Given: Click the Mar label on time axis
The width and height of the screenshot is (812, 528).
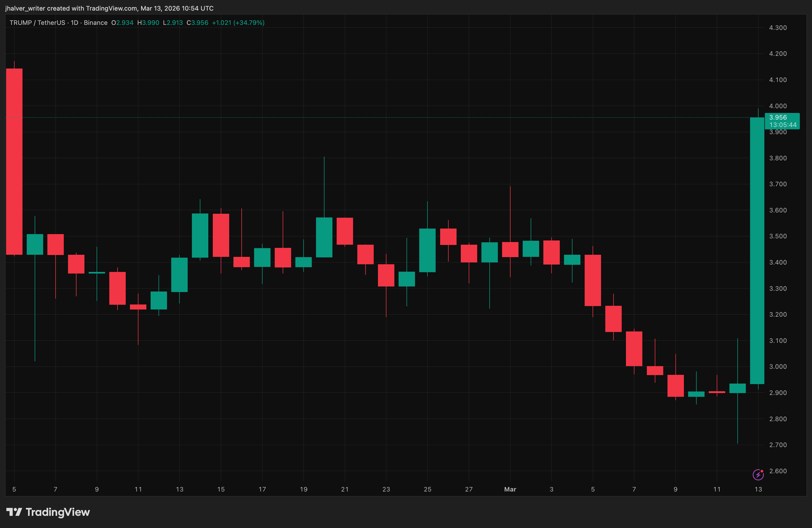Looking at the screenshot, I should click(x=510, y=489).
